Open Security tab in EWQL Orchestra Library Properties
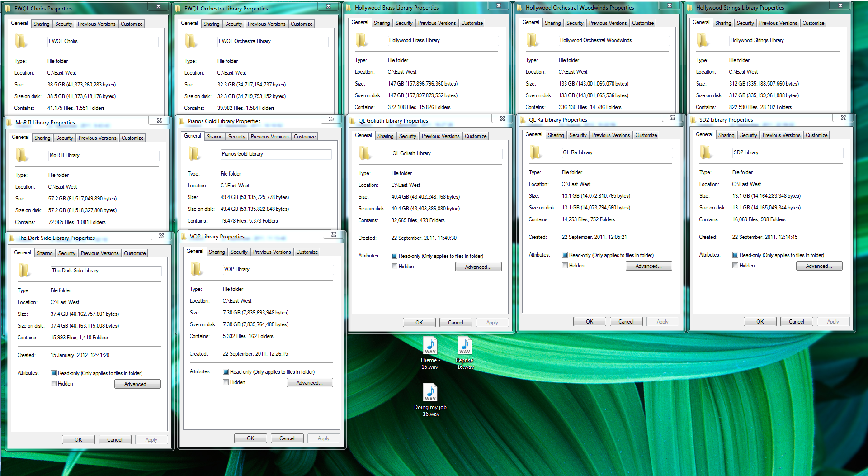The image size is (868, 476). [x=234, y=24]
